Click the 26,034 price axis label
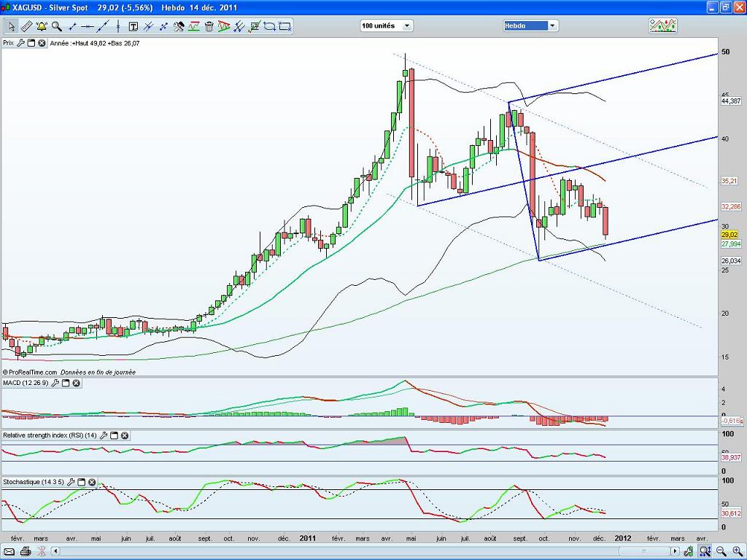747x560 pixels. pos(731,261)
